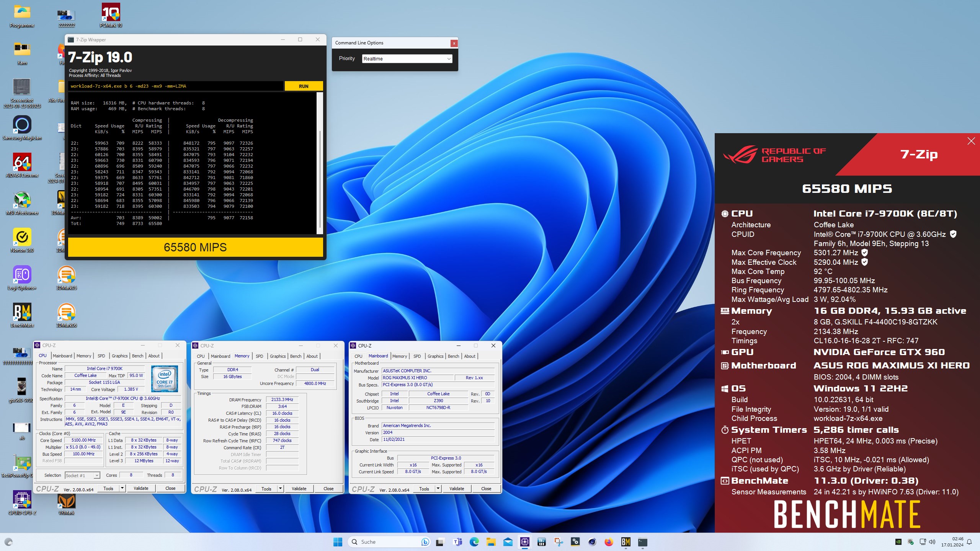Click NVIDIA tray icon
Screen dimensions: 980x551
click(x=898, y=542)
